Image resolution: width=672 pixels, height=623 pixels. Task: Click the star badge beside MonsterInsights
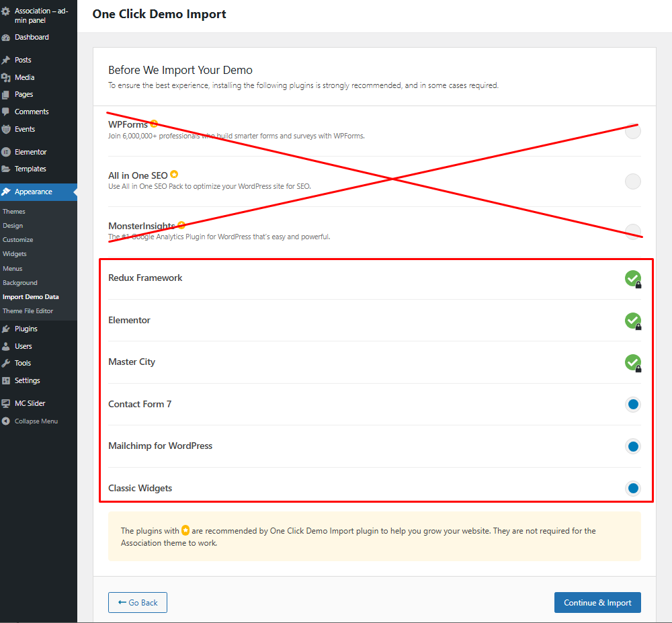(x=181, y=225)
